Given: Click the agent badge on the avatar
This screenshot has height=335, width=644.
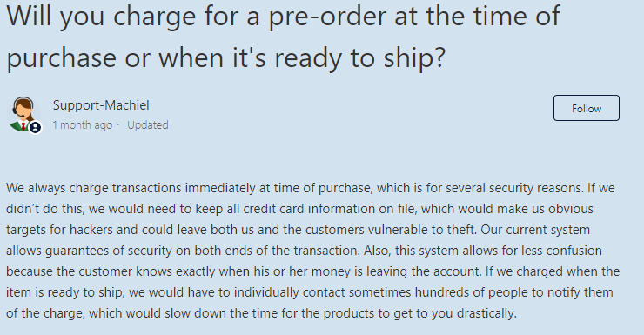Looking at the screenshot, I should pyautogui.click(x=36, y=127).
